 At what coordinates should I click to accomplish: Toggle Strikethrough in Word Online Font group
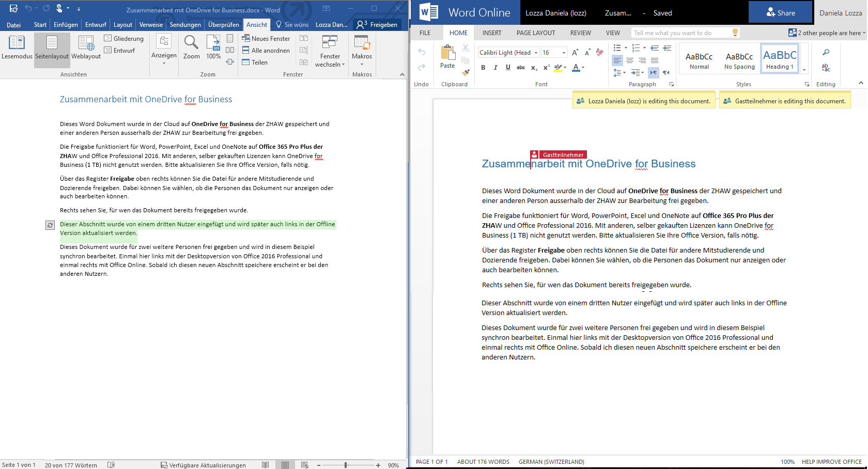[x=521, y=67]
